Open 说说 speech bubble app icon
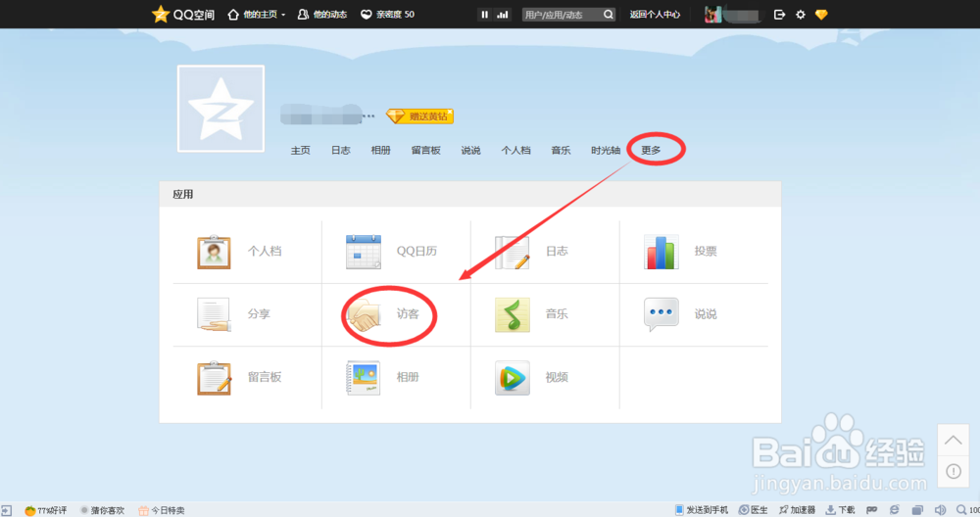980x517 pixels. [x=661, y=314]
